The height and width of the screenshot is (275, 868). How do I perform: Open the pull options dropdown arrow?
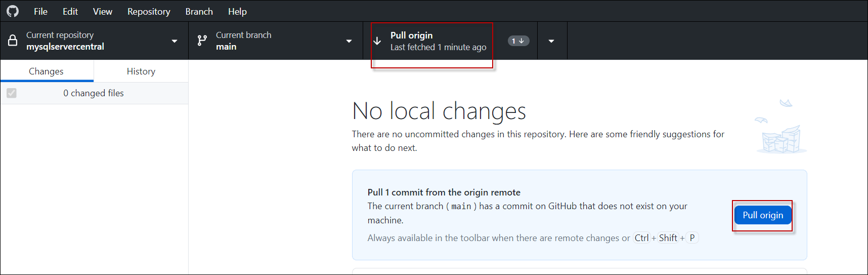click(551, 41)
